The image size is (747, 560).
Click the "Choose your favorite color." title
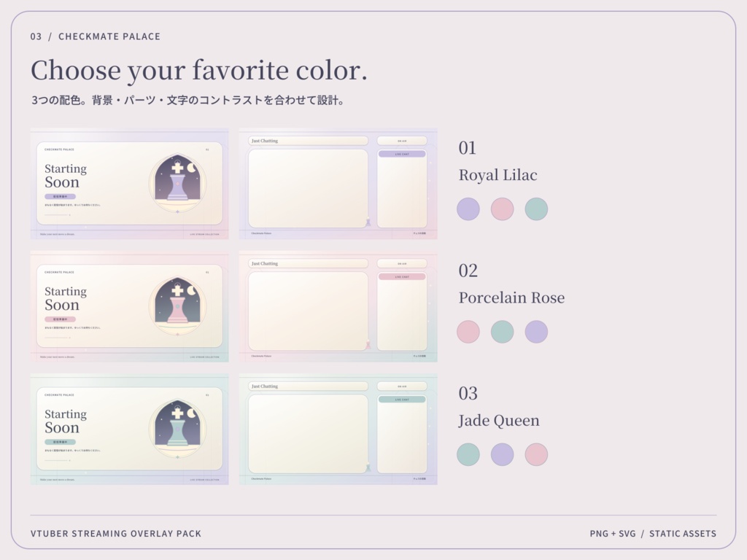[199, 71]
